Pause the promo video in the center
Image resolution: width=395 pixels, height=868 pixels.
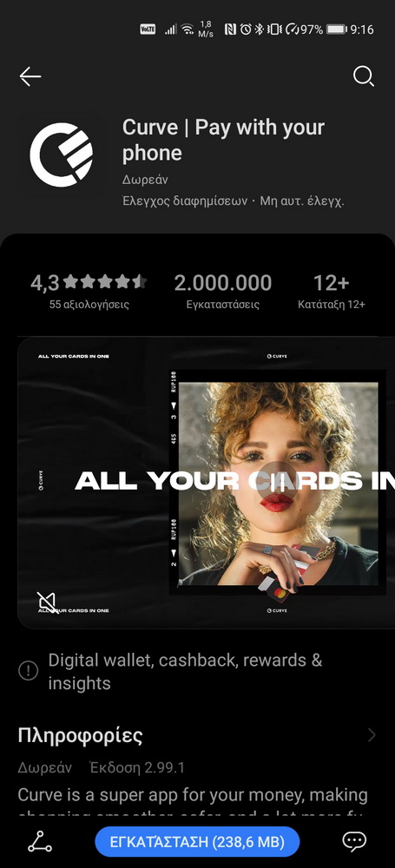click(x=280, y=482)
